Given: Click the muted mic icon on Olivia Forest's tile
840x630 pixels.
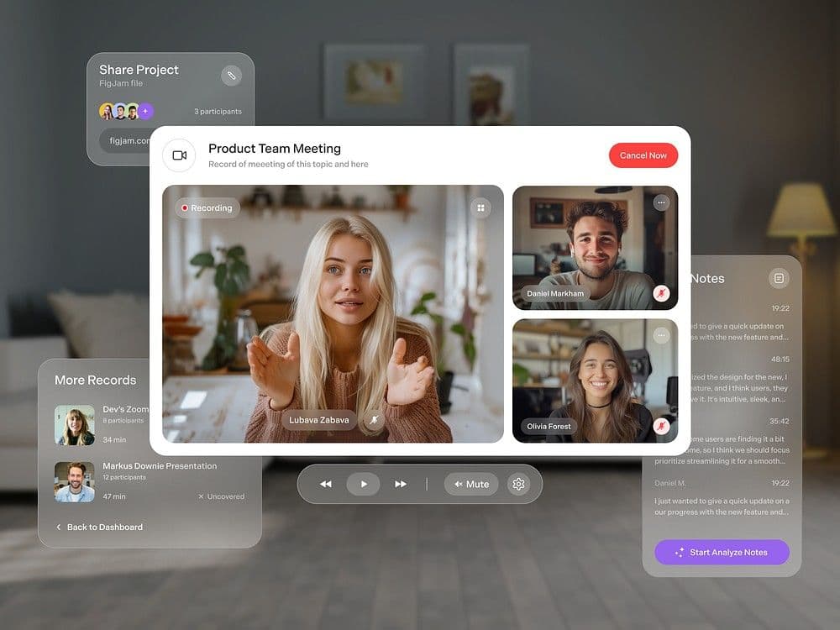Looking at the screenshot, I should (x=663, y=426).
